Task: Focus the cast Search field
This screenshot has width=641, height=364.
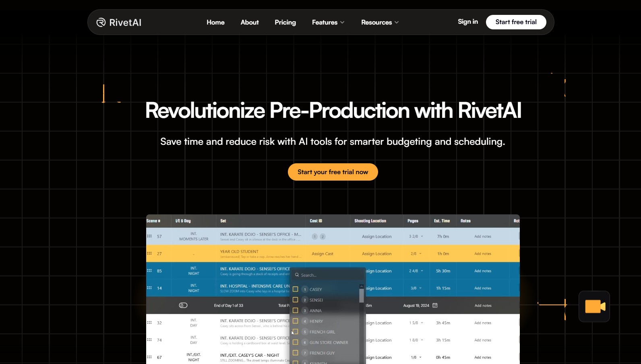Action: [x=328, y=275]
